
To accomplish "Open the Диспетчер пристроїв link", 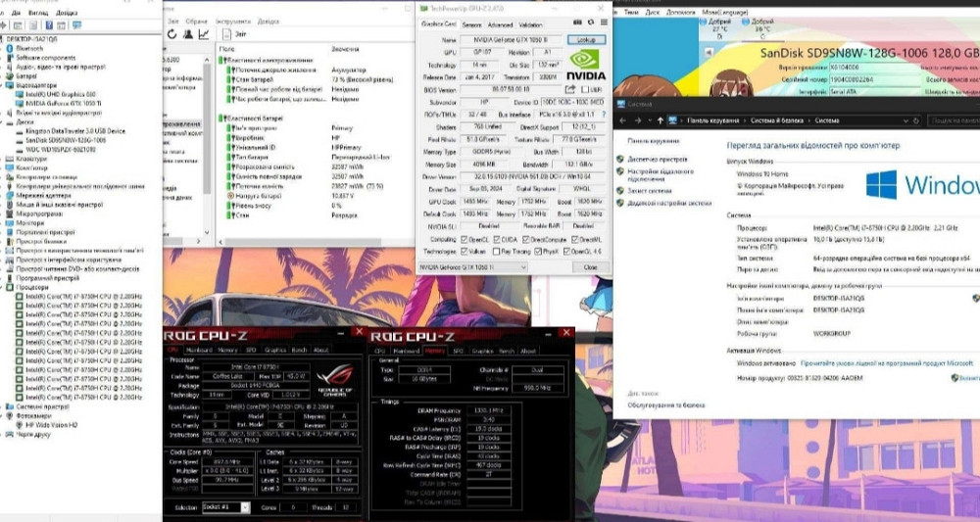I will point(657,159).
